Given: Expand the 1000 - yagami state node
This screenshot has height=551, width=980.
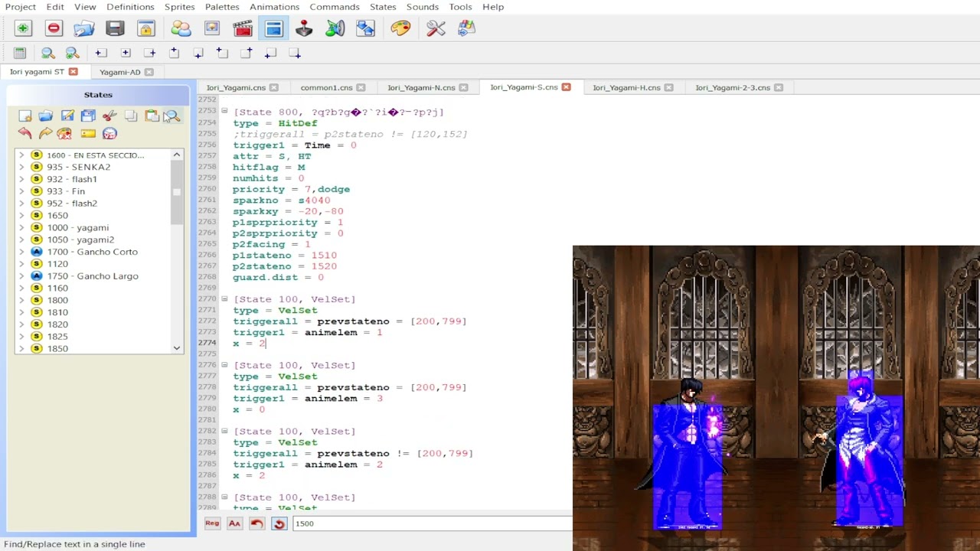Looking at the screenshot, I should pos(21,227).
